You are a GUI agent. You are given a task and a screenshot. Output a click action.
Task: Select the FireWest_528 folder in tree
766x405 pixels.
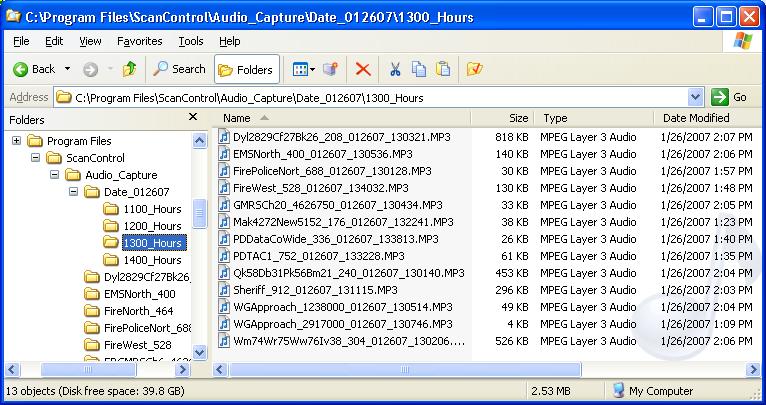coord(128,345)
